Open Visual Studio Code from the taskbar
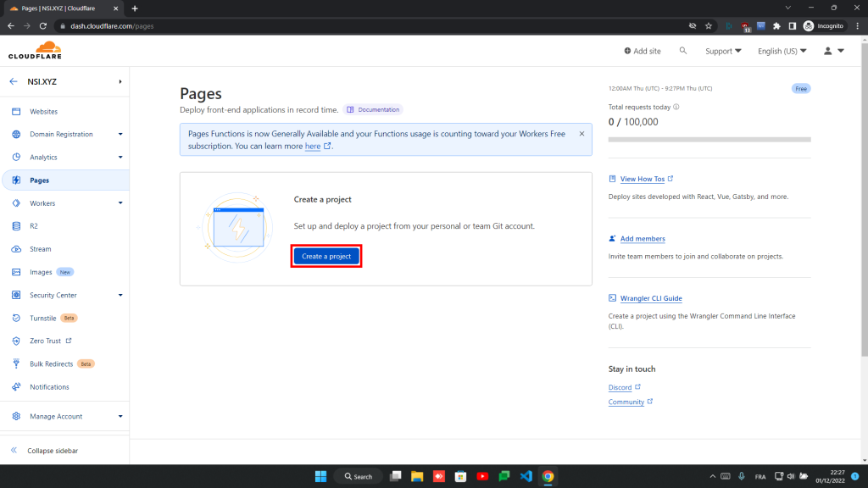The height and width of the screenshot is (488, 868). pyautogui.click(x=526, y=476)
